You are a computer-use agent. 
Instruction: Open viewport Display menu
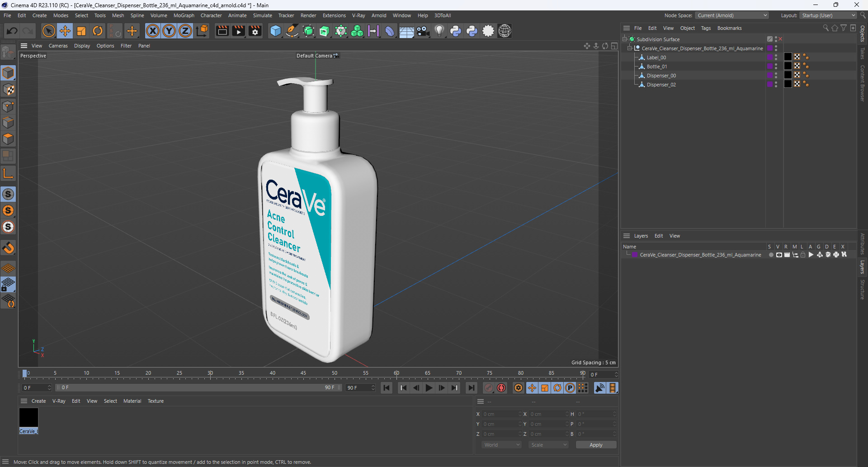point(82,46)
